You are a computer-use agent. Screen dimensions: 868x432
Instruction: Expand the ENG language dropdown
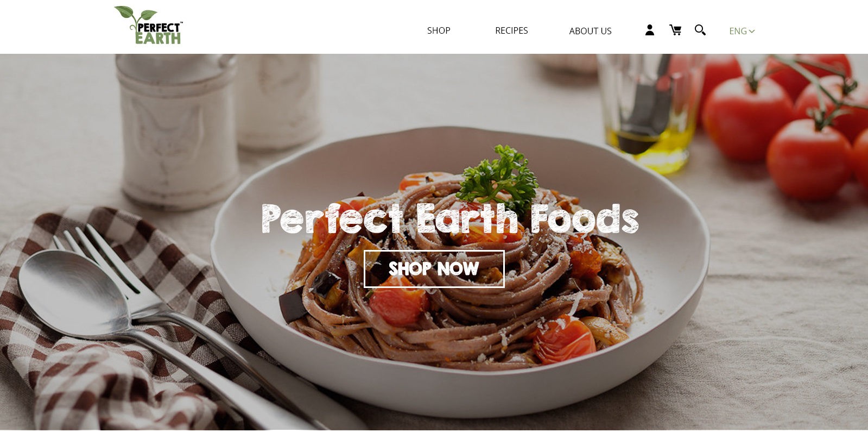[x=742, y=31]
